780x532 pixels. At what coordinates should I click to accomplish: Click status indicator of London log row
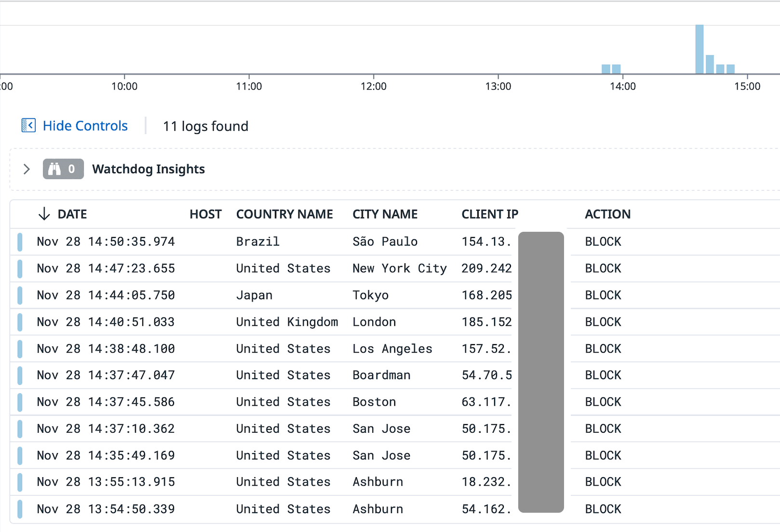pos(20,322)
